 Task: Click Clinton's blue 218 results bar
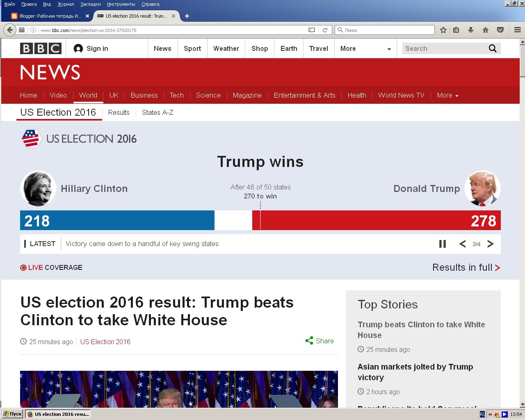point(117,220)
